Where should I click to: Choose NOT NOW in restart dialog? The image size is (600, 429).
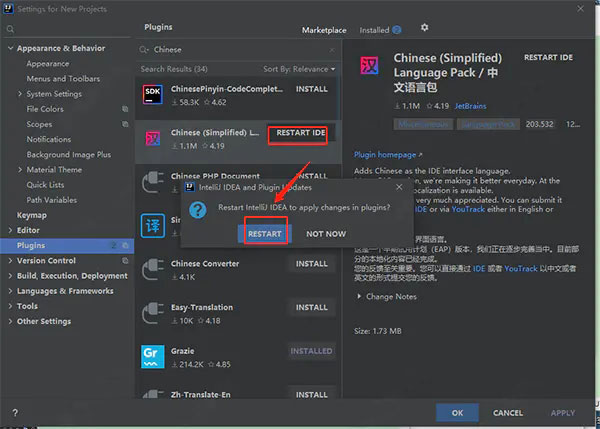pos(326,234)
